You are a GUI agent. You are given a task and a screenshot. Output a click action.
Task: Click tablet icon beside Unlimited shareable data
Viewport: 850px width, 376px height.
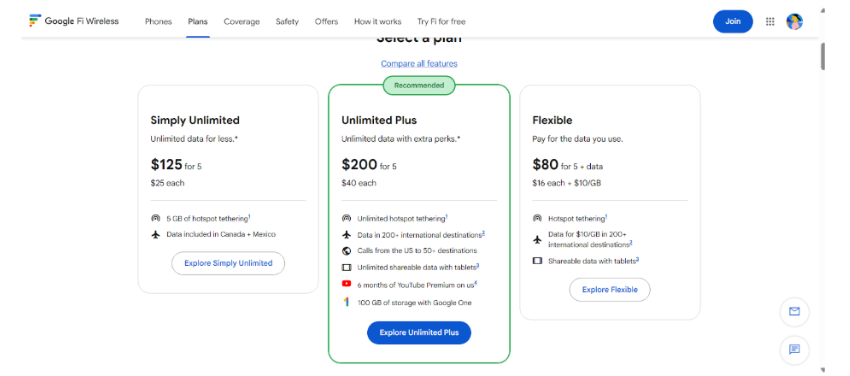coord(346,267)
